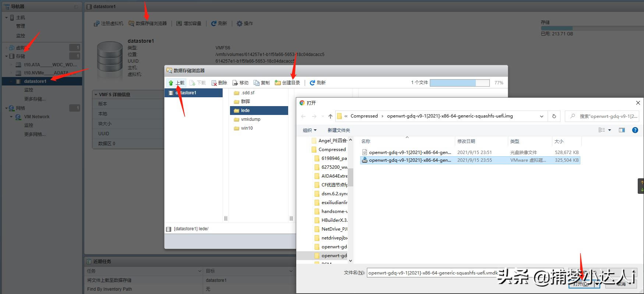Screen dimensions: 644x294
Task: Click the dsm.6.2.syno folder in tree
Action: pyautogui.click(x=331, y=194)
